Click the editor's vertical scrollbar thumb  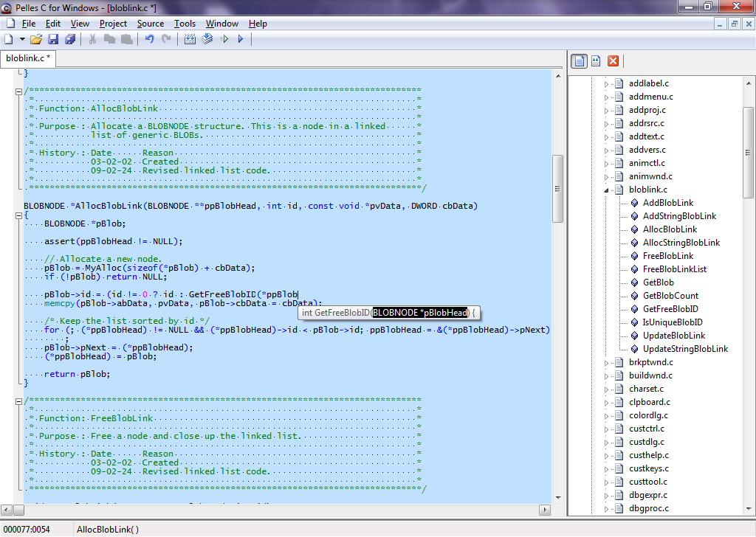pyautogui.click(x=558, y=188)
